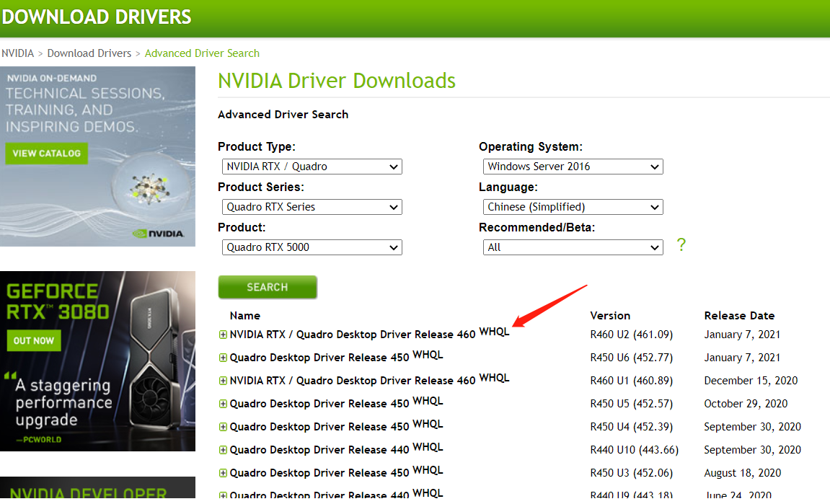Expand the R440 U10 (443.66) driver row
830x504 pixels.
pos(223,450)
